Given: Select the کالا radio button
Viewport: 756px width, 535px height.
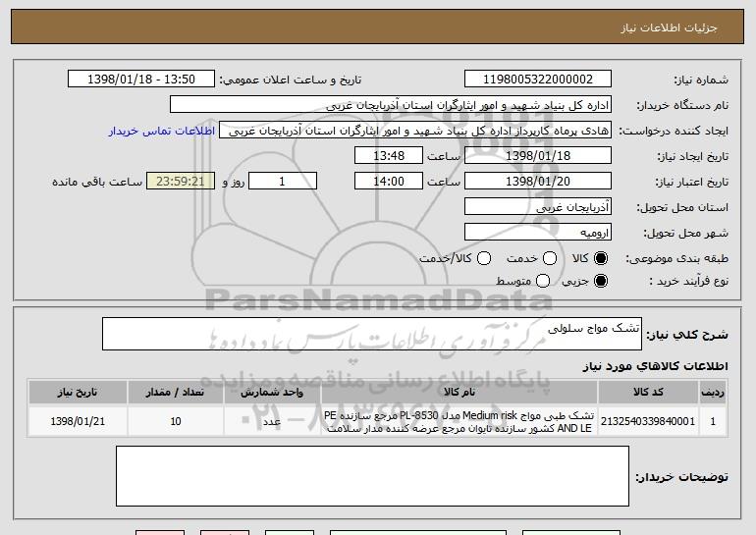Looking at the screenshot, I should click(x=601, y=258).
